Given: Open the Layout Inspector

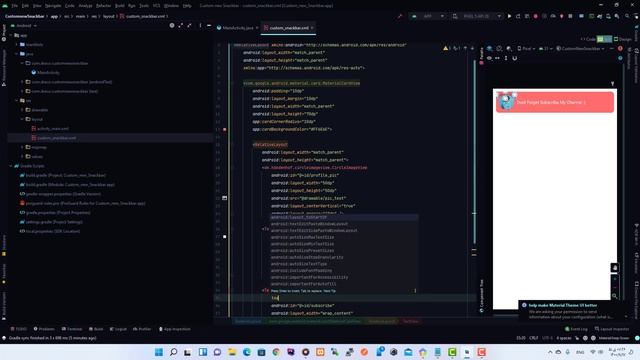Looking at the screenshot, I should [x=612, y=329].
